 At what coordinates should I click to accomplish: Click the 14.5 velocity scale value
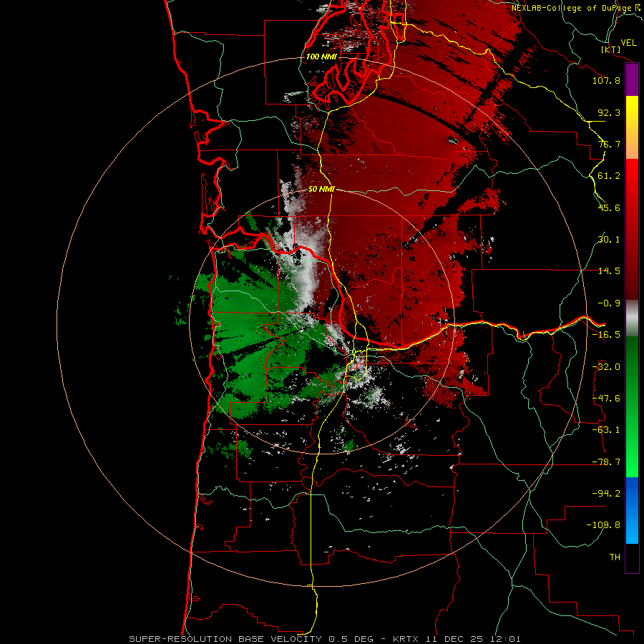[x=609, y=271]
